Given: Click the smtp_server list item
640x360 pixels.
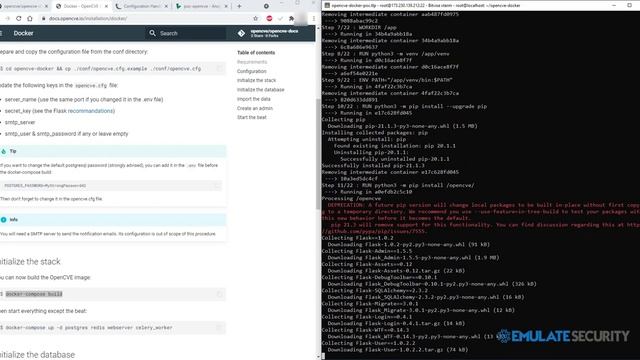Looking at the screenshot, I should (x=20, y=122).
